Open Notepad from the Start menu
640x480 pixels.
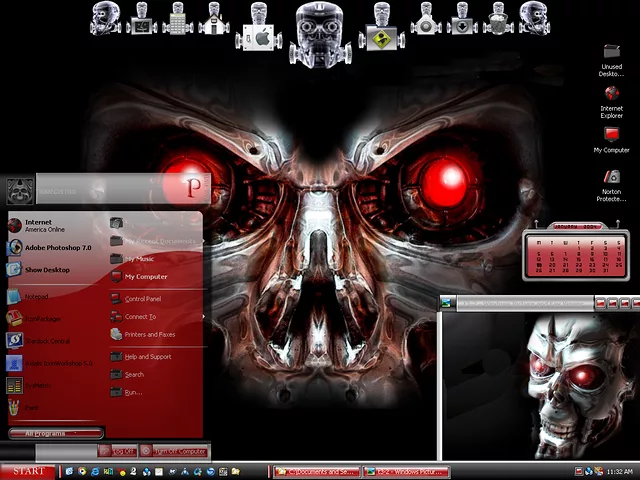[x=53, y=297]
